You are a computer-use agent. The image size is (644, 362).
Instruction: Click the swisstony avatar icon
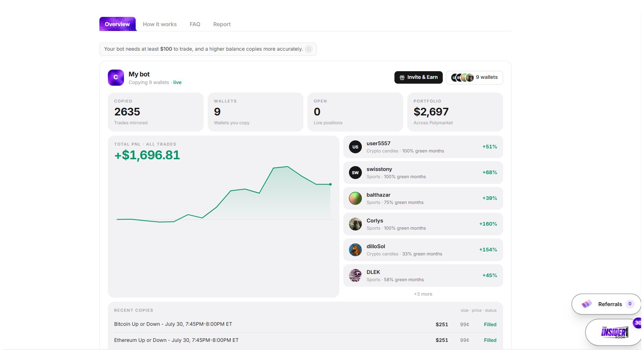point(355,173)
